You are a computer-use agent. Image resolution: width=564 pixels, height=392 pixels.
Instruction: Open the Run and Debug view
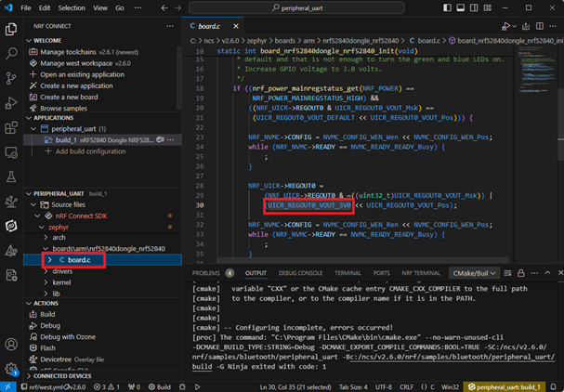click(11, 104)
